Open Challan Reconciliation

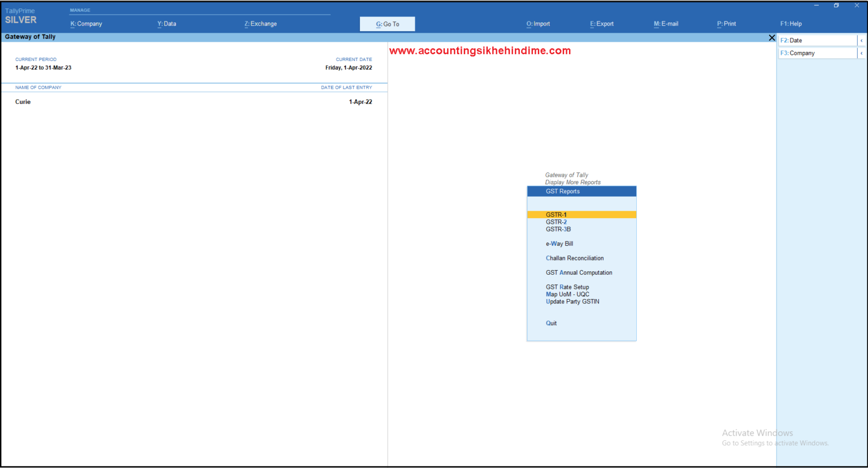point(575,258)
